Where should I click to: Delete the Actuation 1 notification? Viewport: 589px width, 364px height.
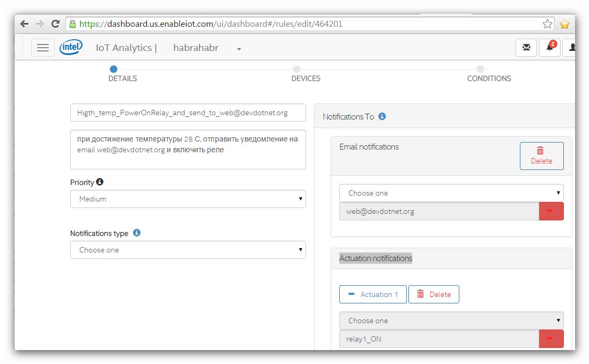tap(434, 294)
